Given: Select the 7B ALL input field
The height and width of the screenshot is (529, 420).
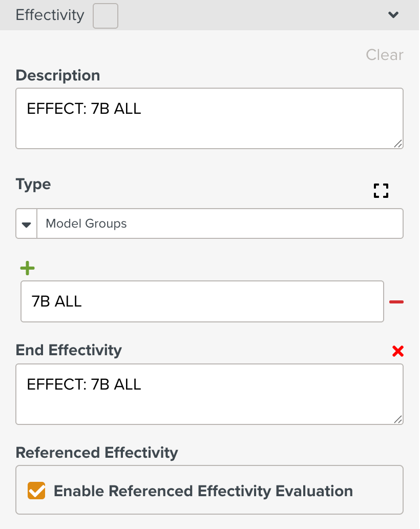Looking at the screenshot, I should (x=202, y=301).
